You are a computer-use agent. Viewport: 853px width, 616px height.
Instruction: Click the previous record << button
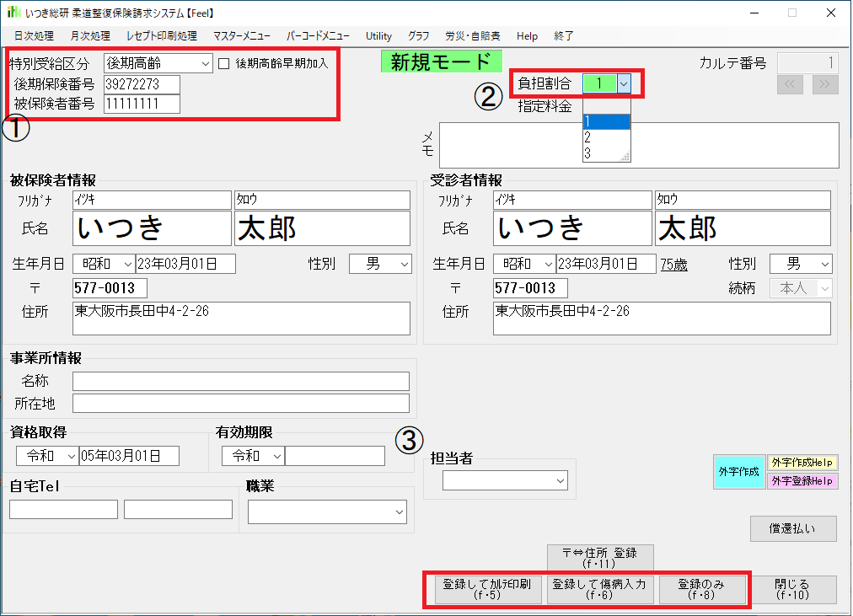[x=790, y=84]
